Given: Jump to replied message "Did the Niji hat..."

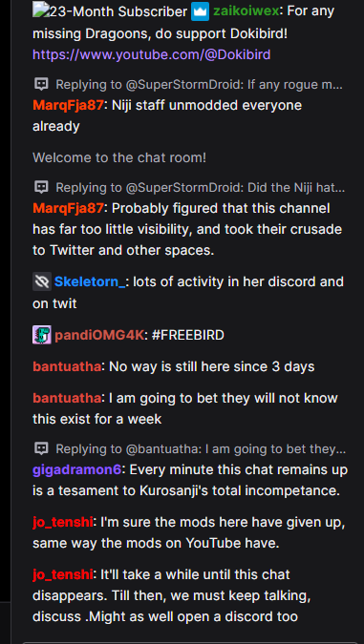Looking at the screenshot, I should [x=201, y=188].
